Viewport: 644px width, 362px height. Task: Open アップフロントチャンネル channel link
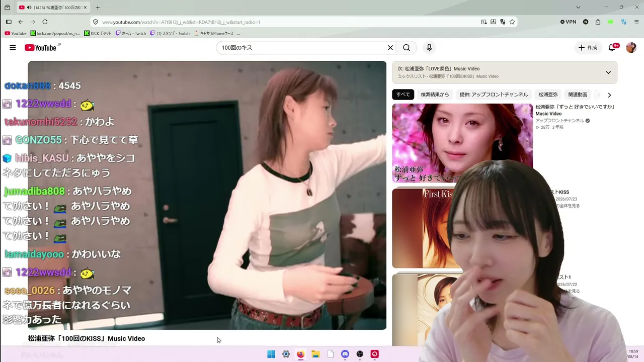pyautogui.click(x=560, y=121)
